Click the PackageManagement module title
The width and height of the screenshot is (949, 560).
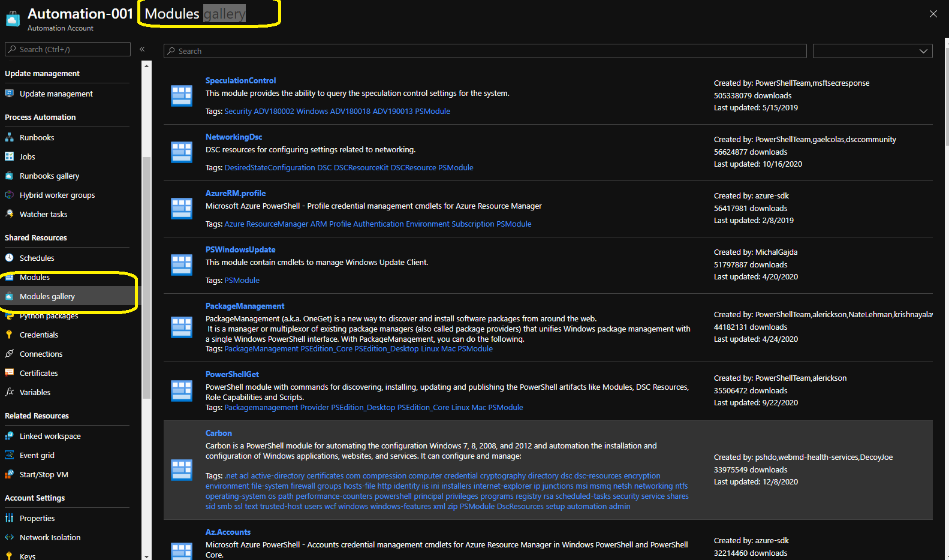(x=245, y=306)
